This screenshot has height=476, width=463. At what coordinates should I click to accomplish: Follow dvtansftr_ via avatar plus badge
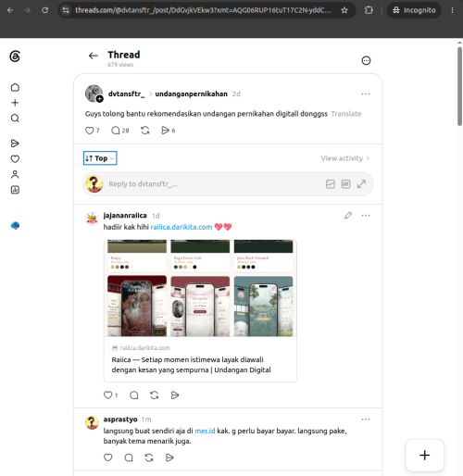pyautogui.click(x=99, y=99)
